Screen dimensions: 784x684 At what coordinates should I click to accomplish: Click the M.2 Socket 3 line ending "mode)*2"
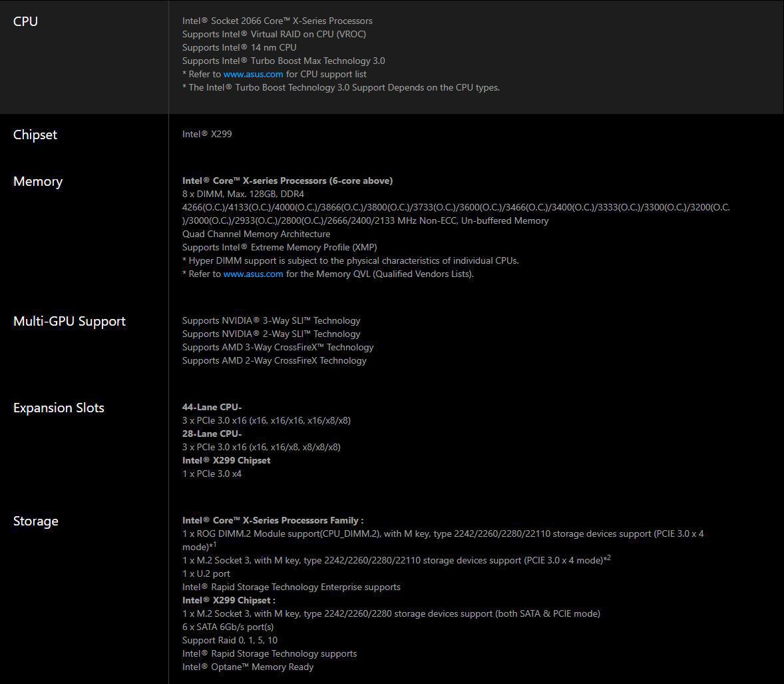(x=397, y=560)
